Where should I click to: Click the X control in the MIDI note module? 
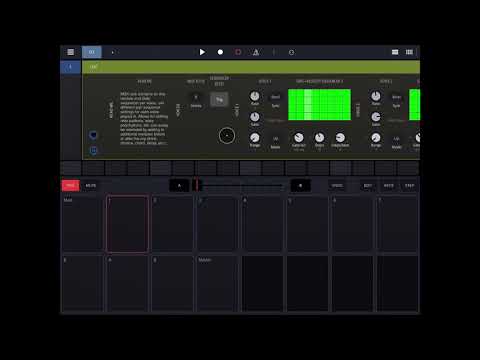(196, 97)
